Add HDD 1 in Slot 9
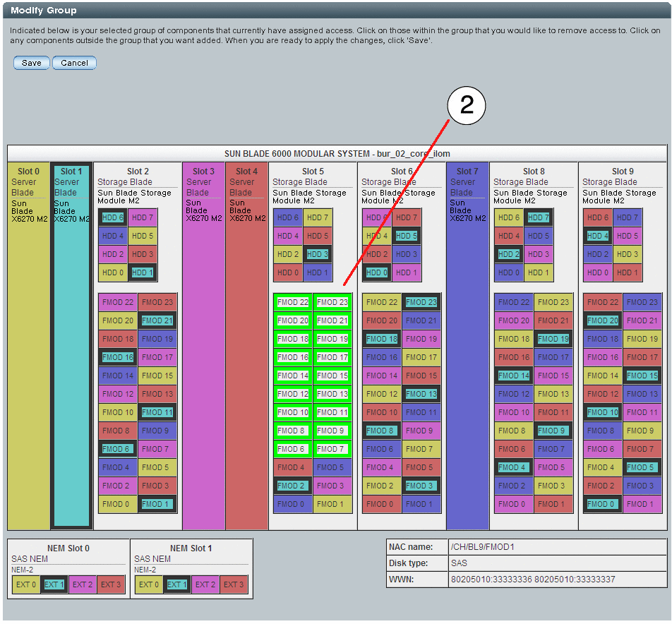The height and width of the screenshot is (624, 672). 628,272
